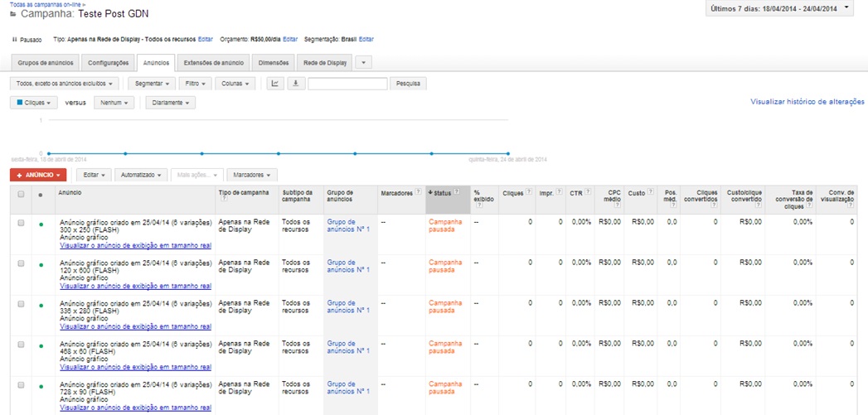Check the 728 x 90 (FLASH) ad row
The image size is (868, 415).
point(21,384)
